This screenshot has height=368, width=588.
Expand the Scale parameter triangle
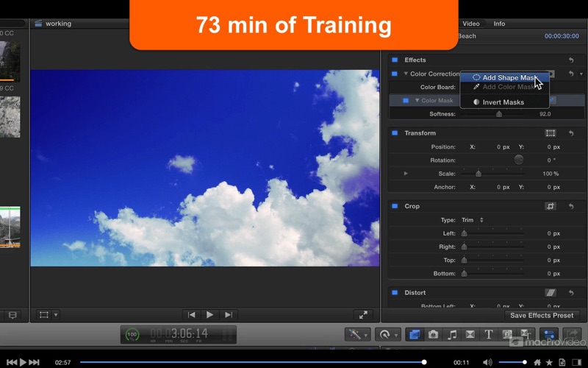406,174
